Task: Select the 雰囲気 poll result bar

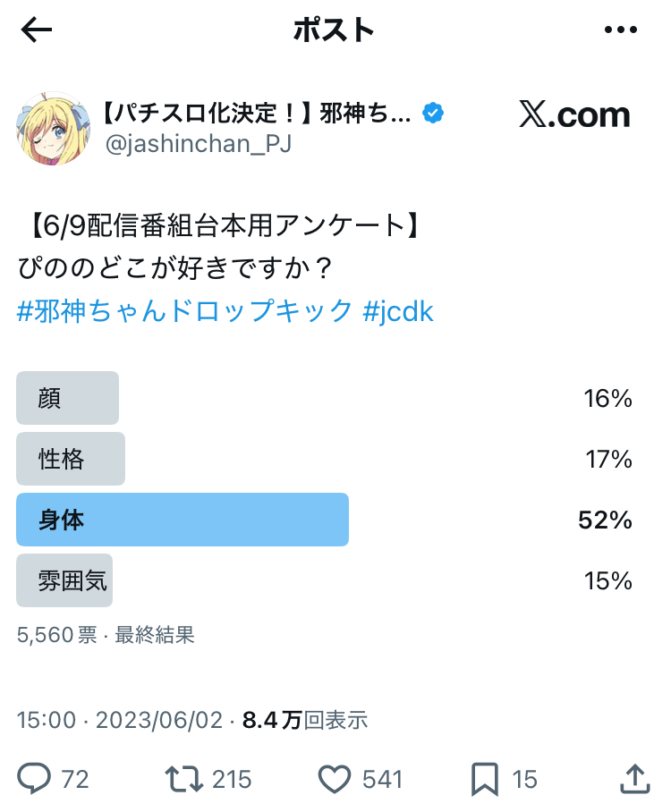Action: (65, 580)
